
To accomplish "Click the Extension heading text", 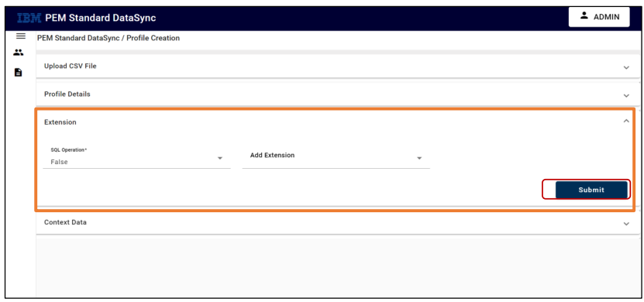I will coord(60,122).
